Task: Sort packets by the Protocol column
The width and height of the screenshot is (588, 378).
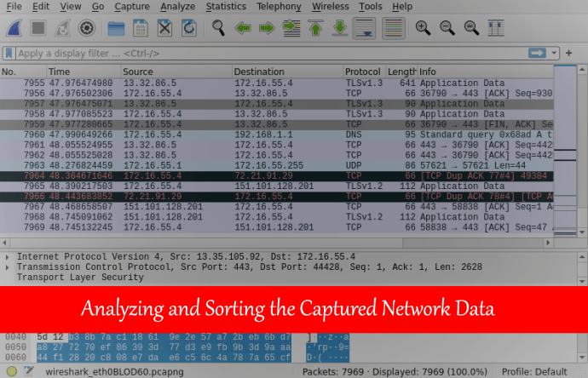Action: (362, 72)
